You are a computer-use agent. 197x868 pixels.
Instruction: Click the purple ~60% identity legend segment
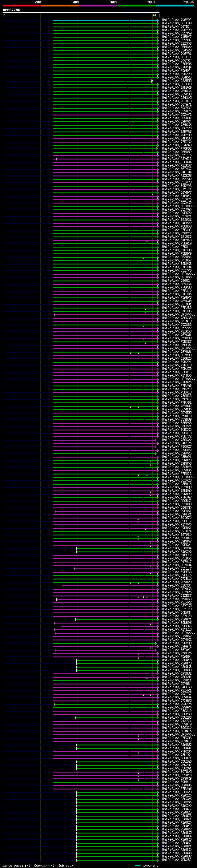coord(99,6)
